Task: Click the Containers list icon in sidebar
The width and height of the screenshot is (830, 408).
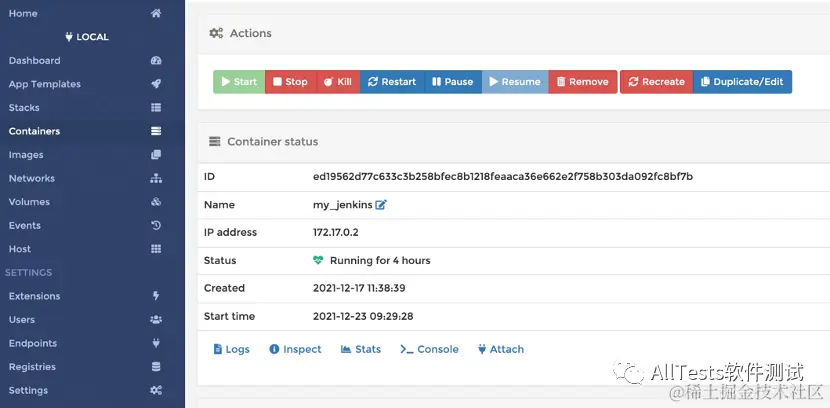Action: (156, 131)
